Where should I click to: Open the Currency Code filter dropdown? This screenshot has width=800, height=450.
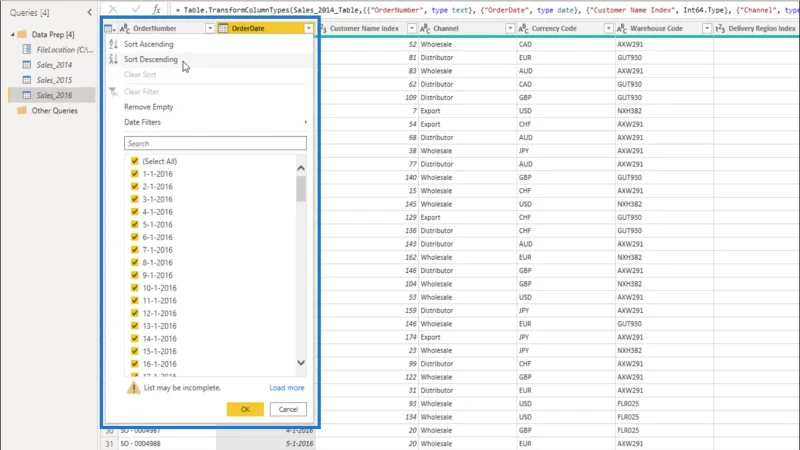609,29
